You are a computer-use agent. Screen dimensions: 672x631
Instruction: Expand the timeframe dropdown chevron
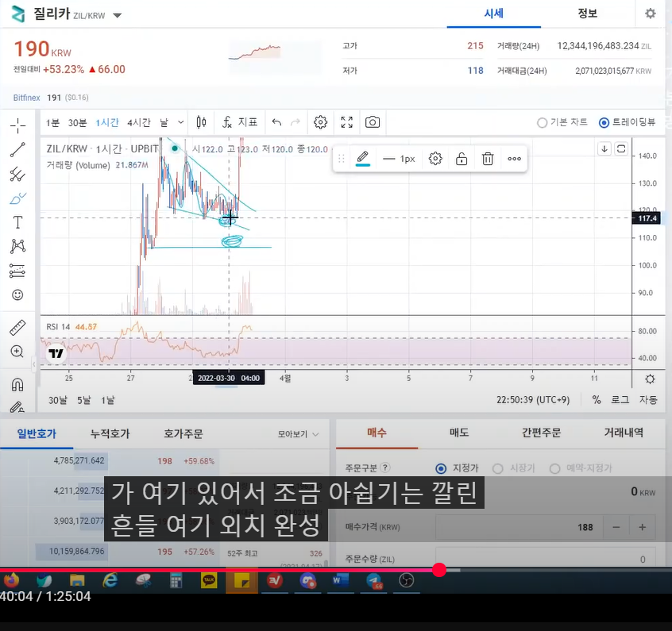click(x=181, y=122)
